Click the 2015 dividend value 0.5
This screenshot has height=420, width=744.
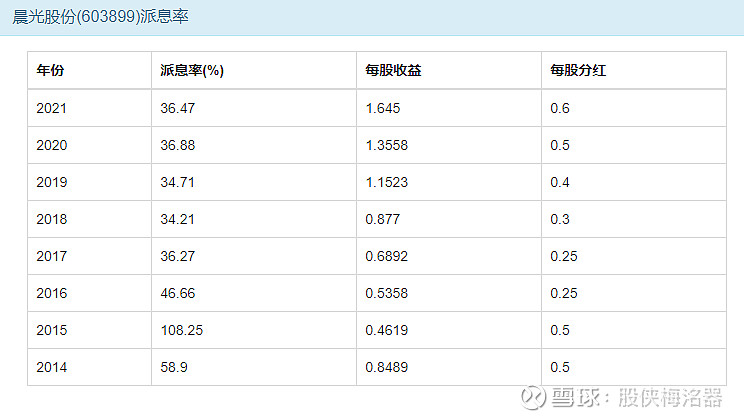(x=560, y=330)
